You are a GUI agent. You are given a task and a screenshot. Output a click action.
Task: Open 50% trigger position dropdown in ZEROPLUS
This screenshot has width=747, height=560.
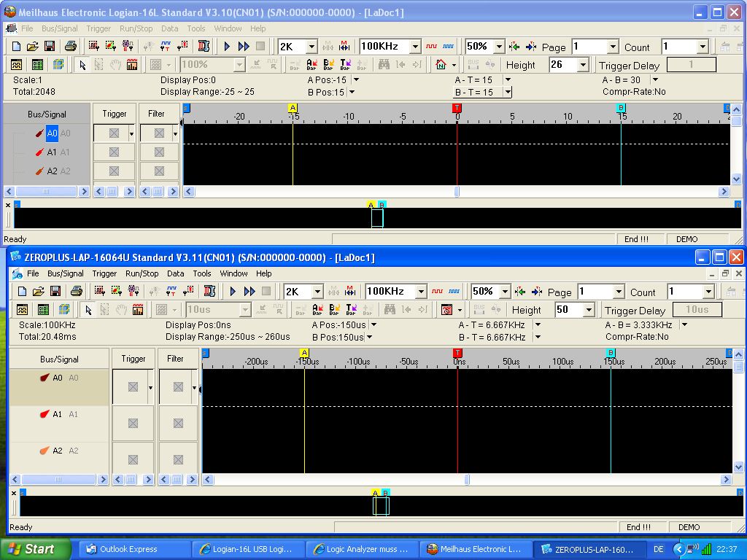(505, 292)
